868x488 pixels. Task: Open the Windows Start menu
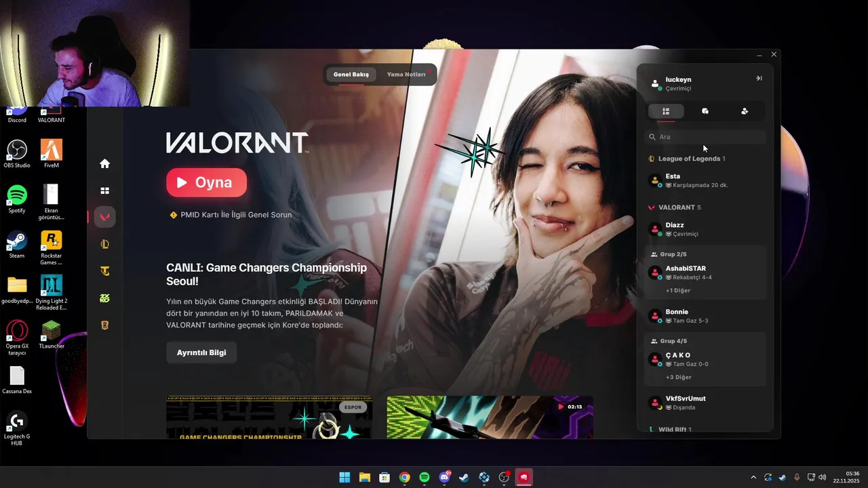344,477
